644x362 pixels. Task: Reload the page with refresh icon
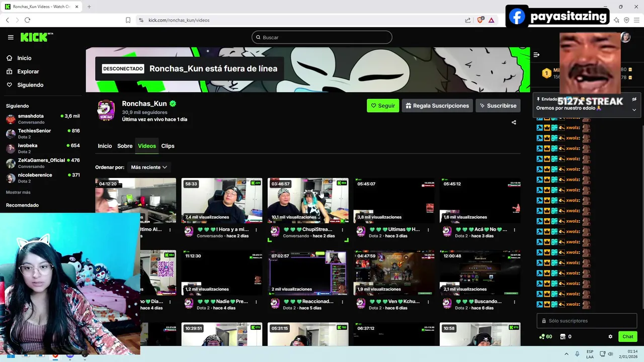coord(27,20)
